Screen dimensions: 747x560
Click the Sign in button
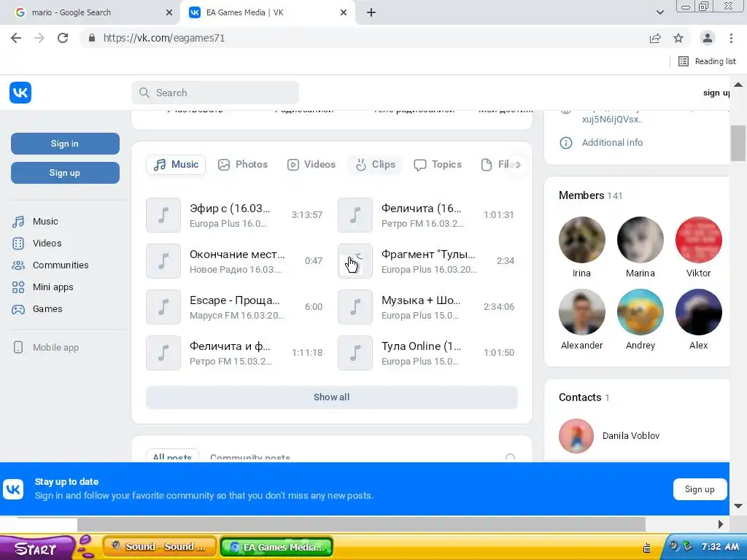(x=65, y=144)
